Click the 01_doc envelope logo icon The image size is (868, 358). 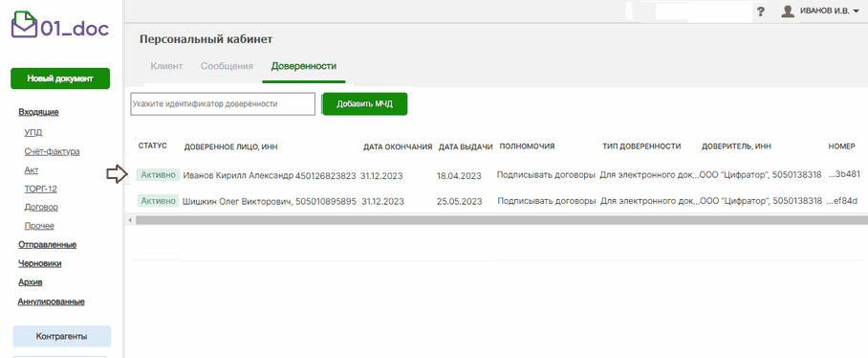tap(24, 26)
